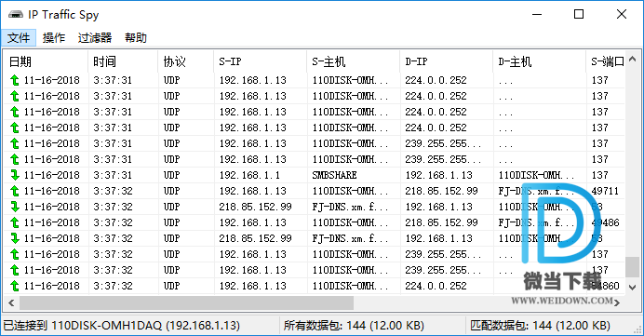Select the UDP cell in the SMBSHARE row

[x=171, y=175]
